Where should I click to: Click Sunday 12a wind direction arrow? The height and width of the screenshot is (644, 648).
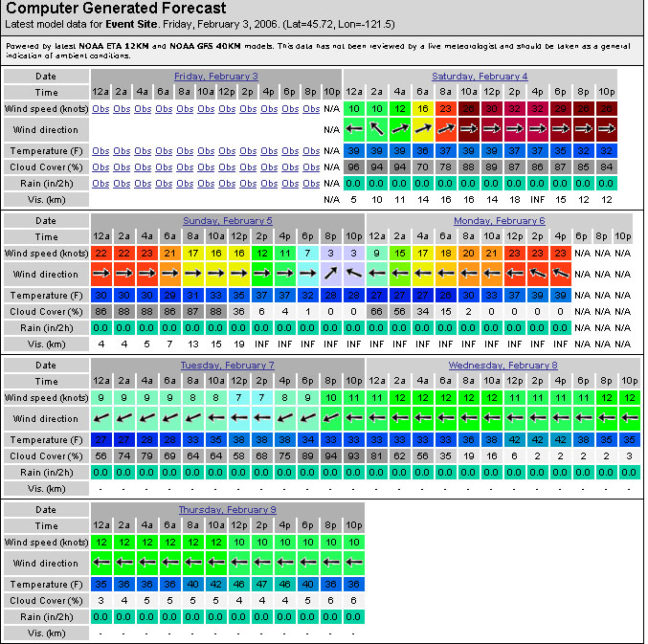point(101,274)
